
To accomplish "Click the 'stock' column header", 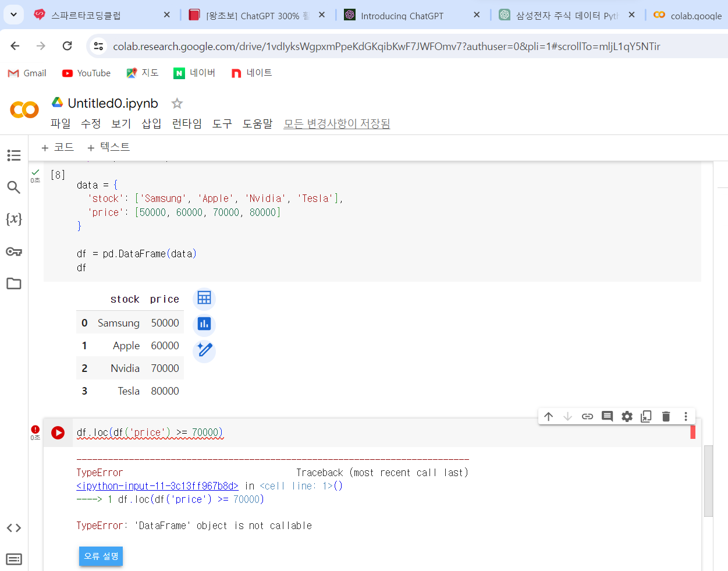I will coord(125,299).
